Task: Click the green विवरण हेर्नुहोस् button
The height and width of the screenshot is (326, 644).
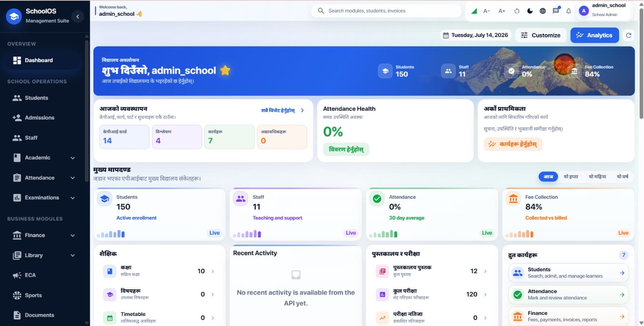Action: (346, 149)
